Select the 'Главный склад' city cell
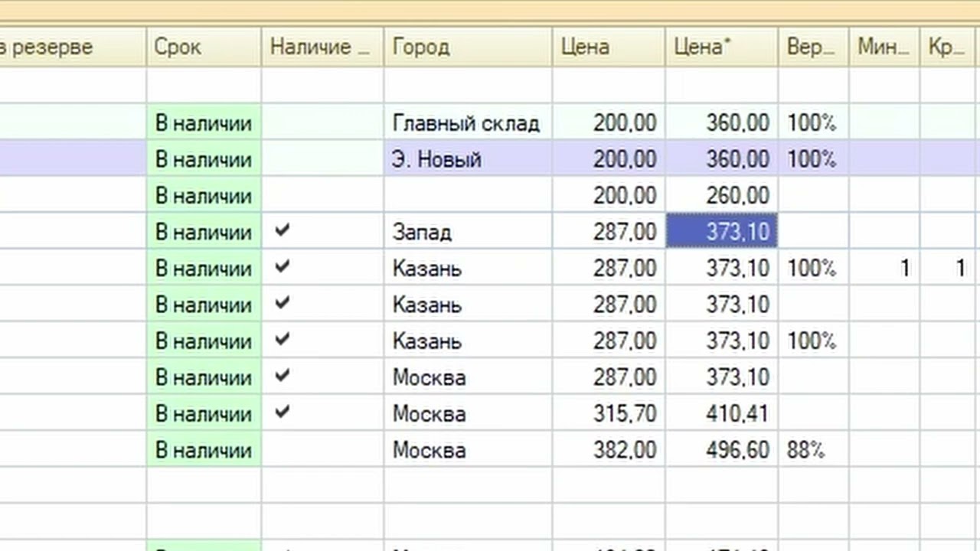Image resolution: width=980 pixels, height=551 pixels. [x=468, y=123]
